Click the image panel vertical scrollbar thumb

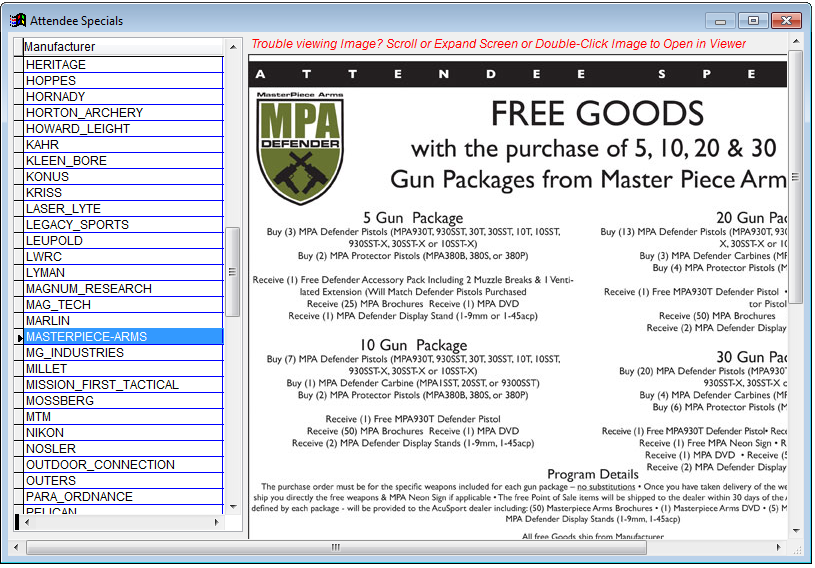pyautogui.click(x=796, y=176)
